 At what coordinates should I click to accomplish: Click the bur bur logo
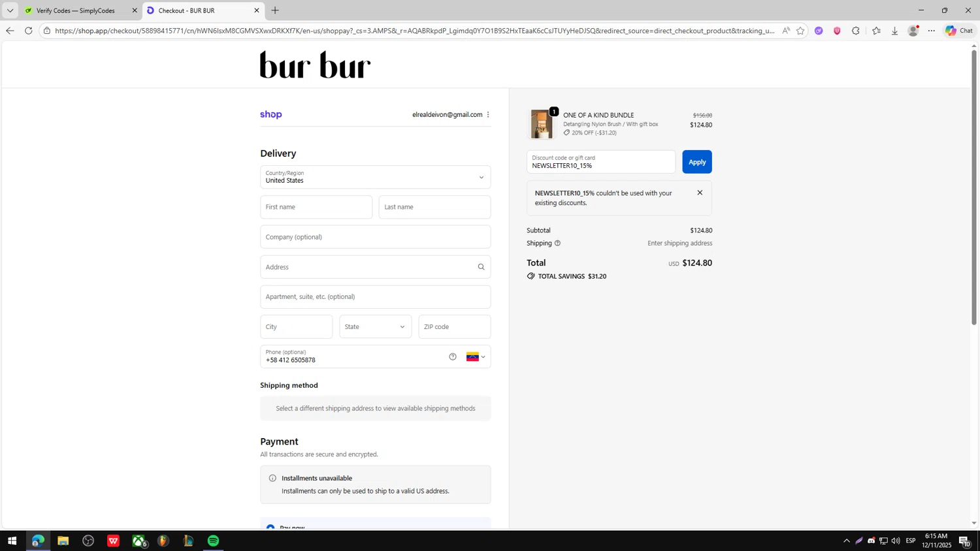point(315,65)
